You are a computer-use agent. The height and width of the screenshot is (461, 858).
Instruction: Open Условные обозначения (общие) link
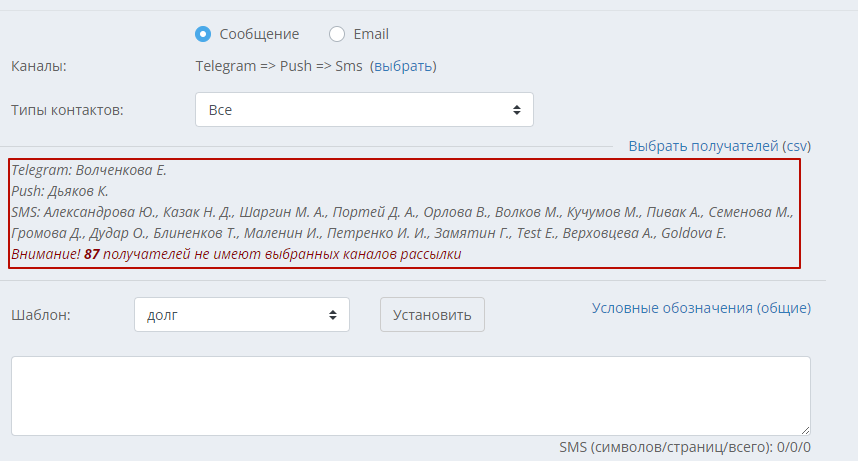coord(701,308)
